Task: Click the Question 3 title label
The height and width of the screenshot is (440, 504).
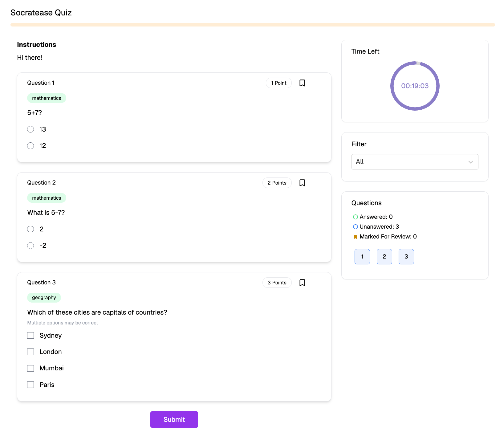Action: click(41, 283)
